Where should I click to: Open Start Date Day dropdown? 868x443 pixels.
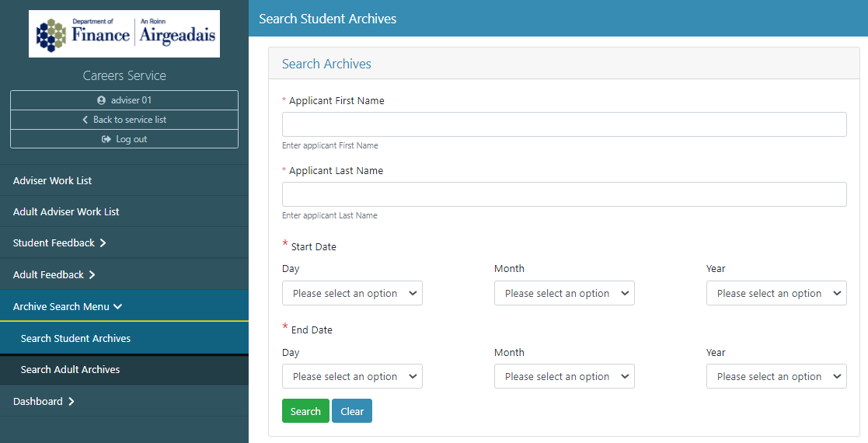[352, 293]
